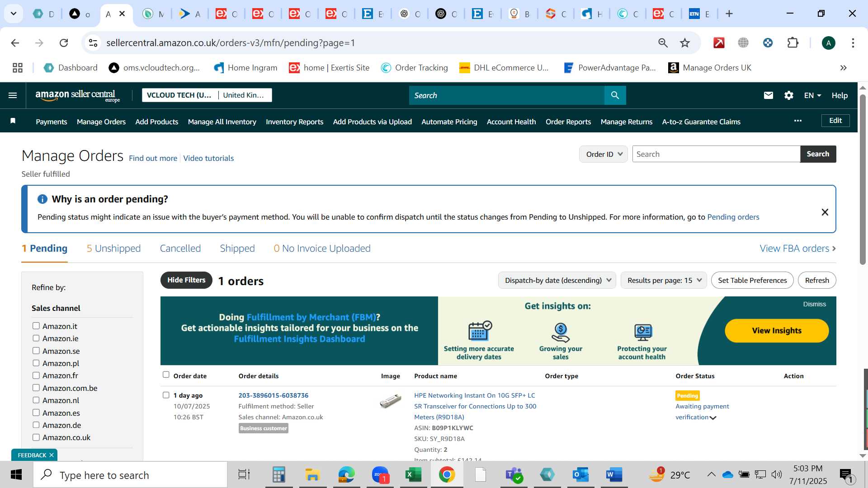
Task: Open the browser extensions puzzle icon
Action: click(x=793, y=43)
